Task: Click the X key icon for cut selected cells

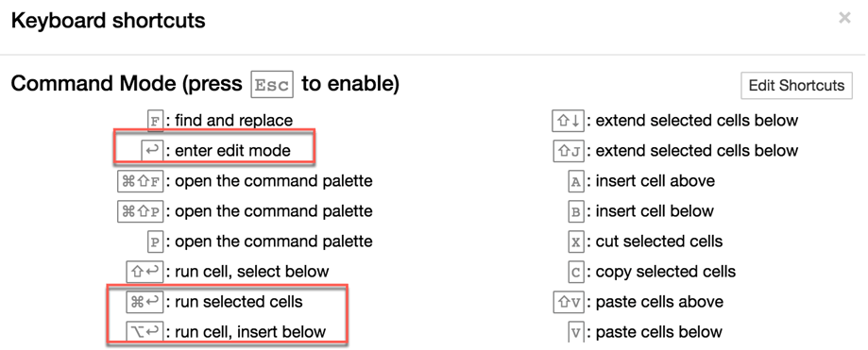Action: click(576, 242)
